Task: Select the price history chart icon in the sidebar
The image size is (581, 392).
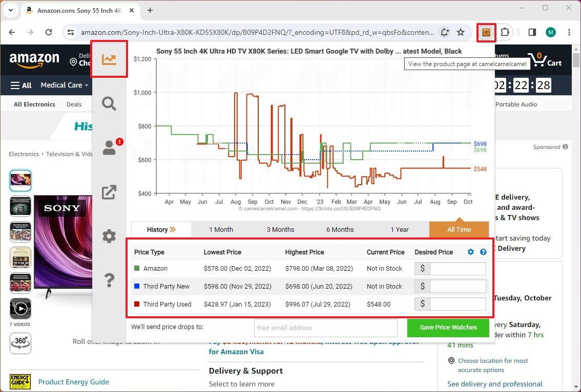Action: tap(109, 59)
